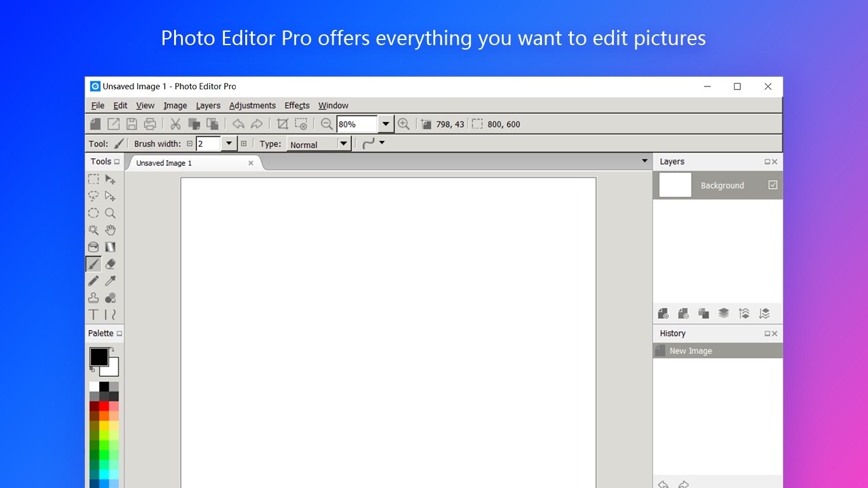Viewport: 868px width, 488px height.
Task: Select the Ellipse Select tool
Action: [93, 213]
